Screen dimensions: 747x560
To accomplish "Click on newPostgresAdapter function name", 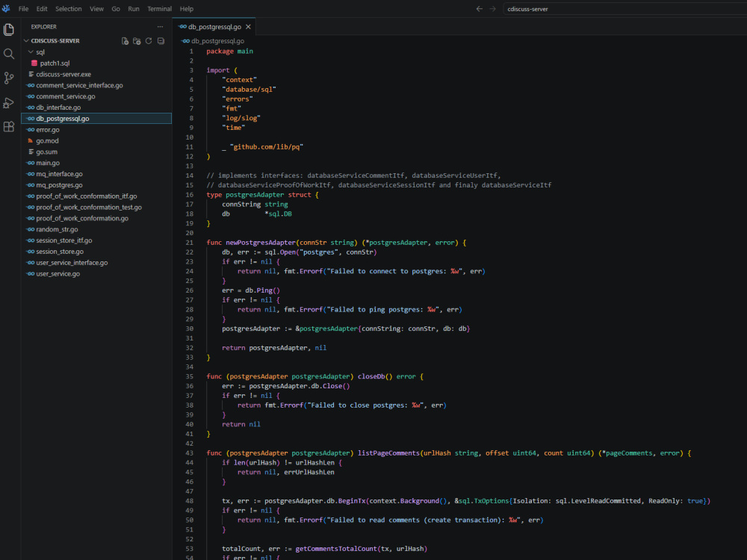I will click(261, 243).
